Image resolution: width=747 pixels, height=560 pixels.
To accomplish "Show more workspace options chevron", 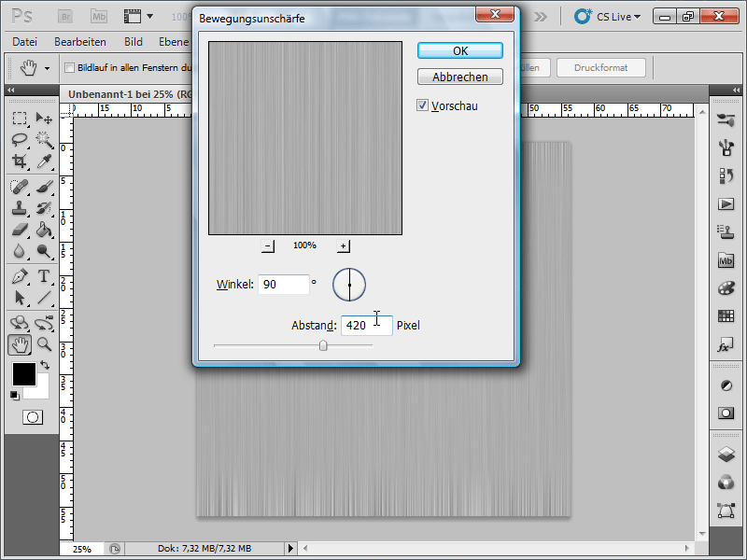I will 541,17.
